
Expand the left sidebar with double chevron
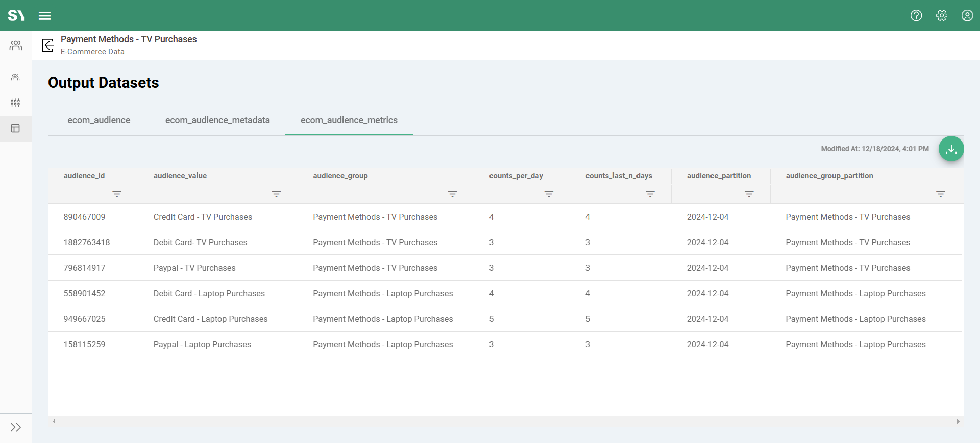point(15,427)
